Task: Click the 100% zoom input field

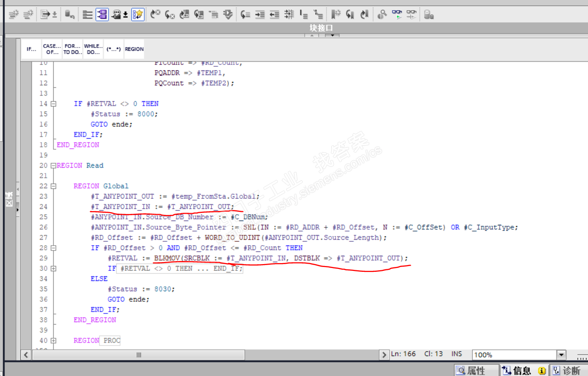Action: pyautogui.click(x=514, y=355)
